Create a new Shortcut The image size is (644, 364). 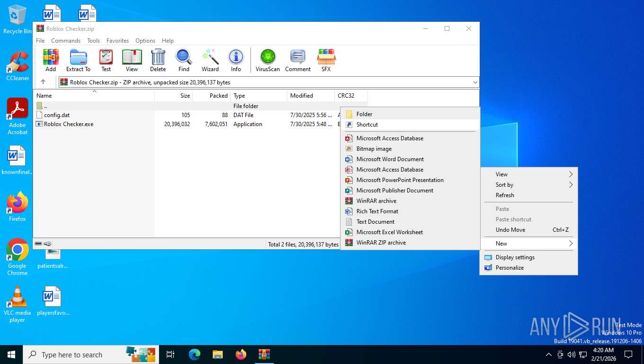tap(410, 125)
